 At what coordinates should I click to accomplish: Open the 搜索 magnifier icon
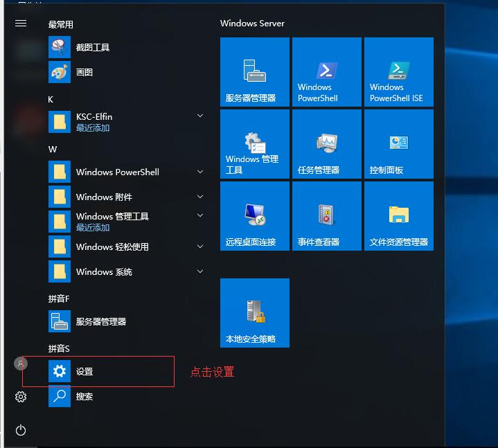pos(60,396)
